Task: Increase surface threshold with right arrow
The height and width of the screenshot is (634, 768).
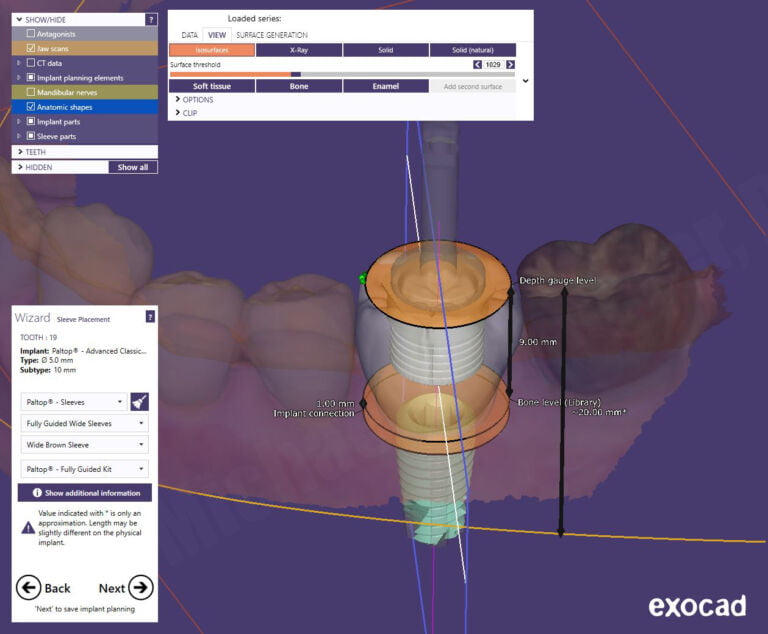Action: coord(510,65)
